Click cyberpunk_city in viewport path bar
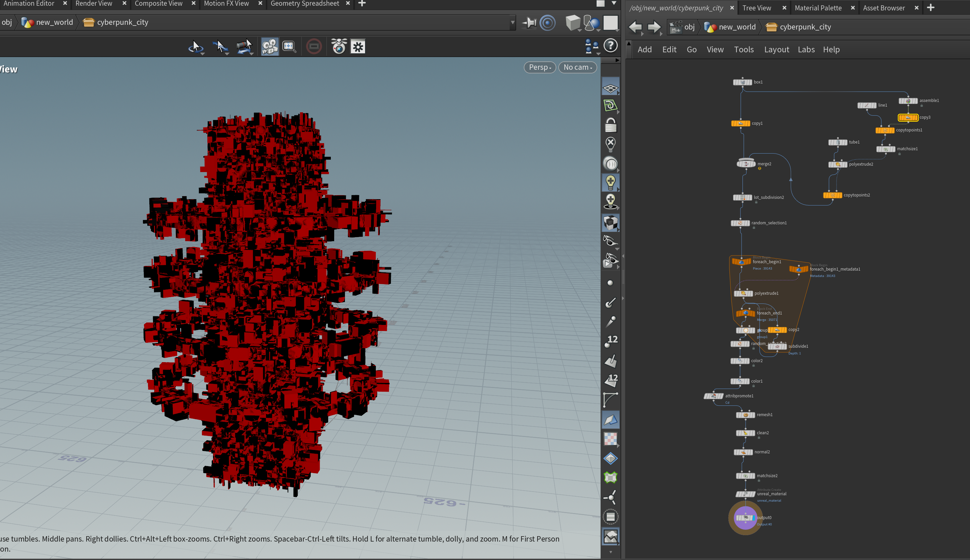Screen dimensions: 970x560 122,22
